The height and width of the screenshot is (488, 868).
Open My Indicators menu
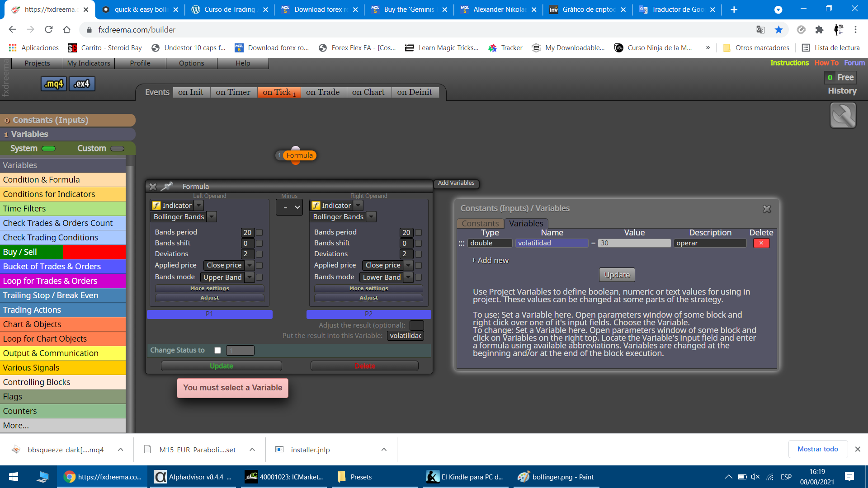[89, 63]
